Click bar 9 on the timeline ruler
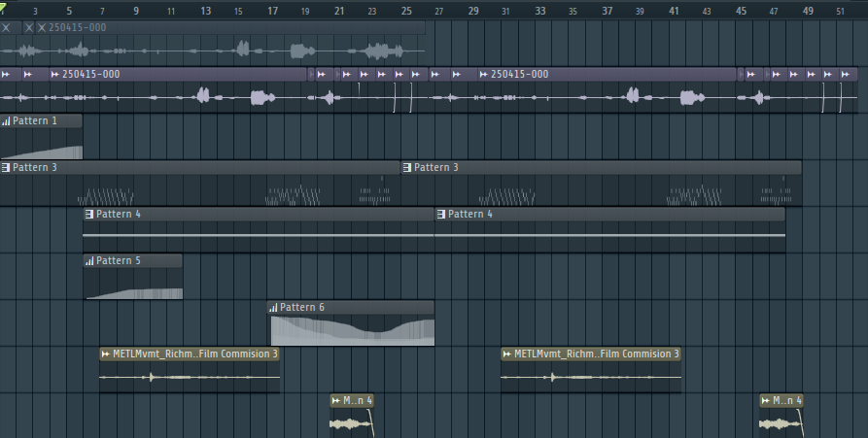Viewport: 868px width, 438px height. pyautogui.click(x=136, y=11)
